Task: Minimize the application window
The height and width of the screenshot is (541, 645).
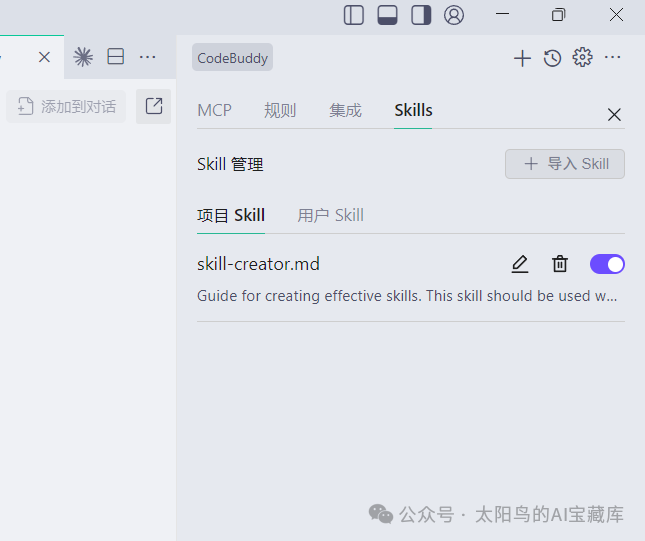Action: point(502,14)
